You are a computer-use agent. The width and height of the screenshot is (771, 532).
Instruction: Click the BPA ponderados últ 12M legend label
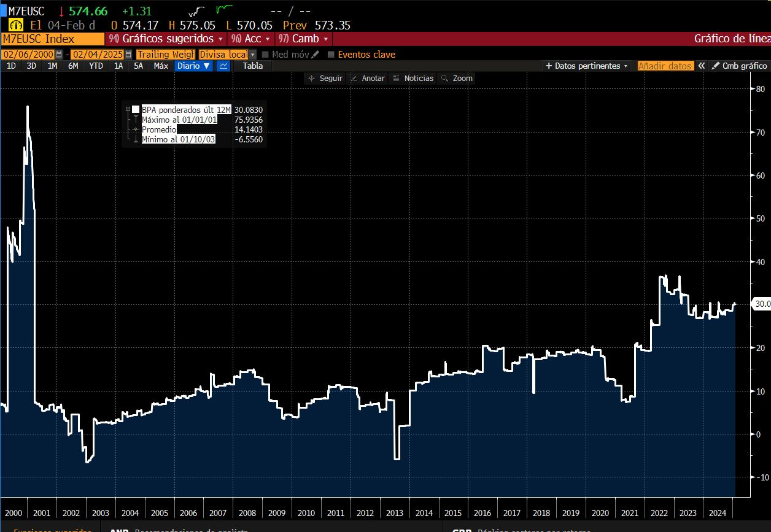click(186, 109)
